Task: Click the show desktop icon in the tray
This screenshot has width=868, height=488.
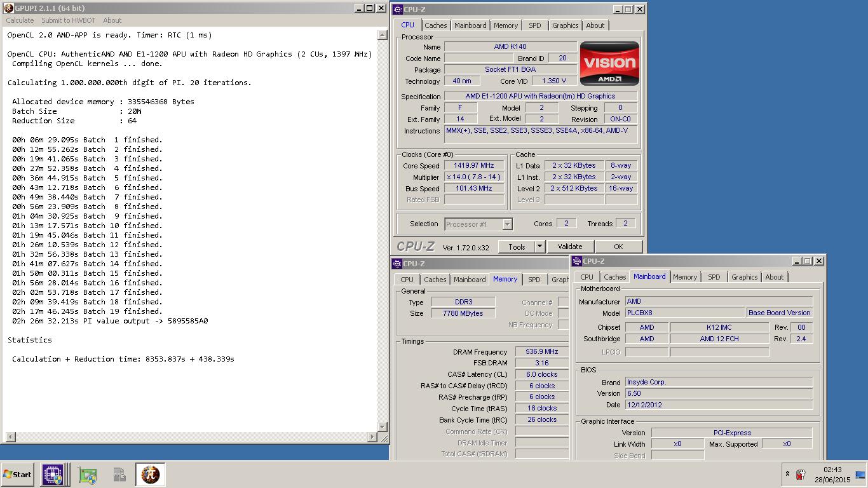Action: coord(860,475)
